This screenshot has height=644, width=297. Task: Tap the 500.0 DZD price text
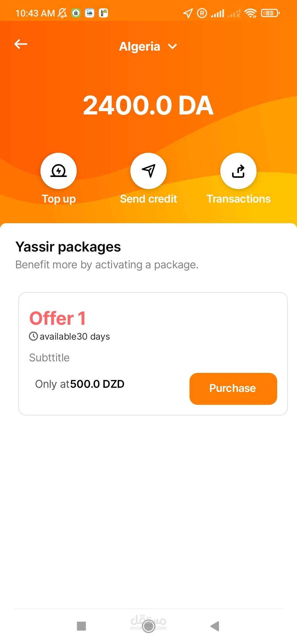pos(97,384)
